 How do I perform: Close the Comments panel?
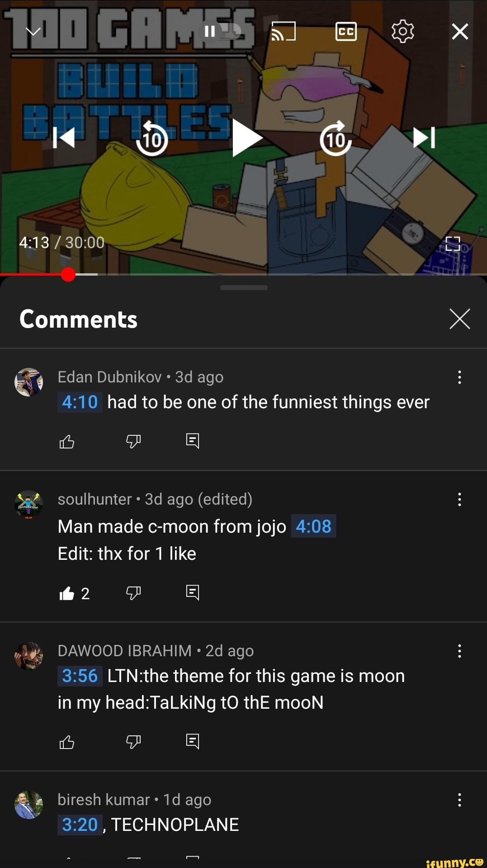(459, 319)
